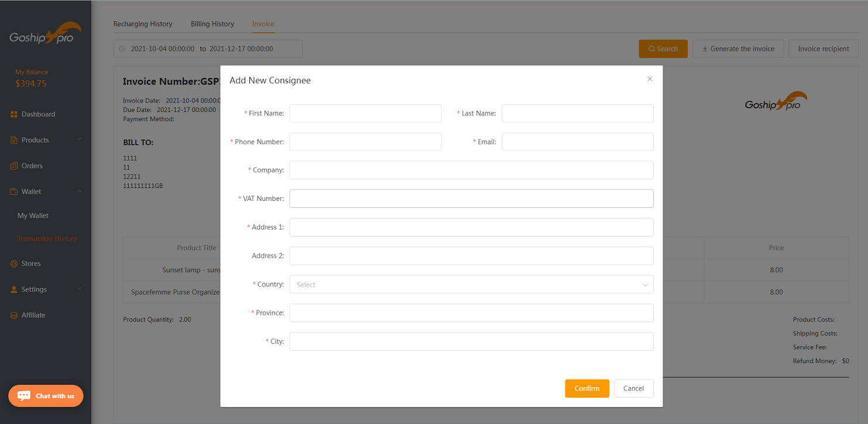This screenshot has width=868, height=424.
Task: Click the Affiliate icon in sidebar
Action: click(14, 315)
